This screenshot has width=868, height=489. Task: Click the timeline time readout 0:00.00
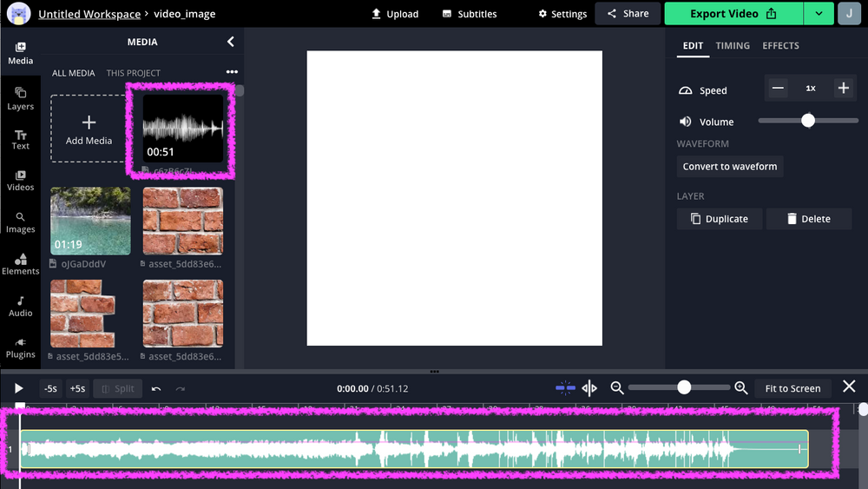[352, 389]
